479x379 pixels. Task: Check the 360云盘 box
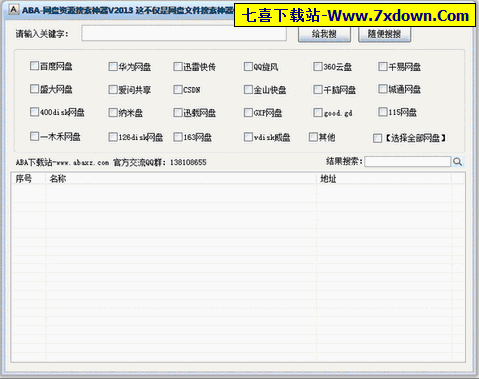(x=318, y=67)
